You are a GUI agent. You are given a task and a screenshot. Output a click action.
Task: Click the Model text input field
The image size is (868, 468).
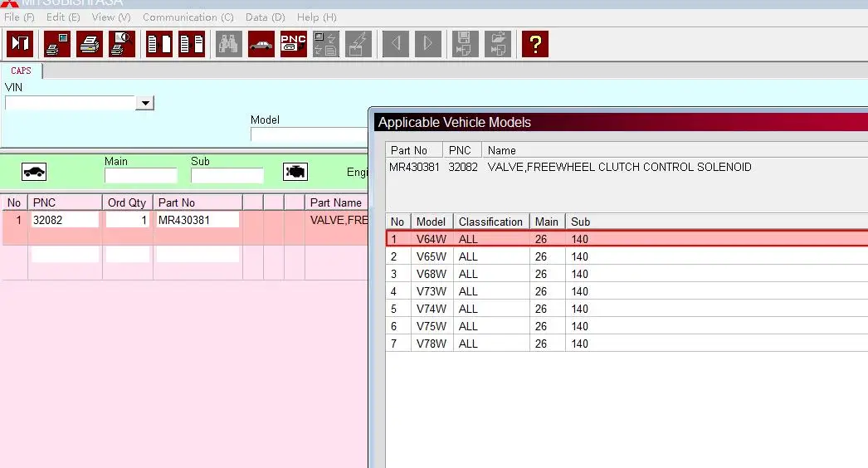pos(309,134)
